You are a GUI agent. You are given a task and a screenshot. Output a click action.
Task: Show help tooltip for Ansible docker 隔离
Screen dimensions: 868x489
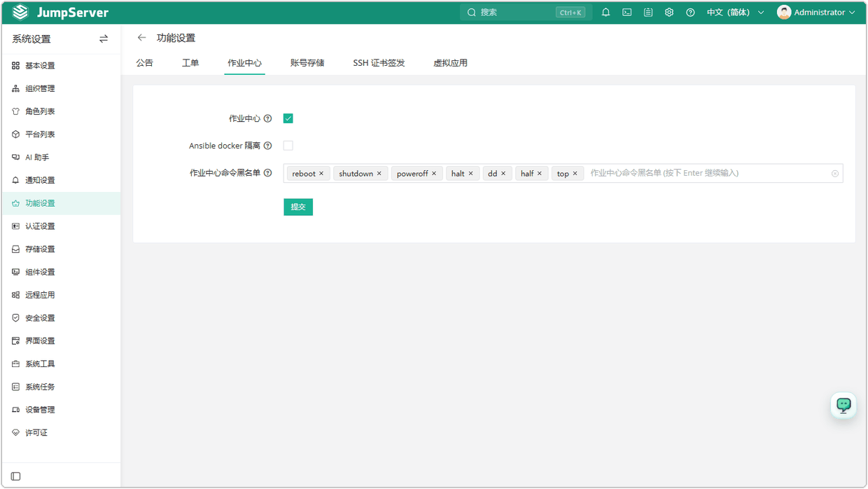267,146
